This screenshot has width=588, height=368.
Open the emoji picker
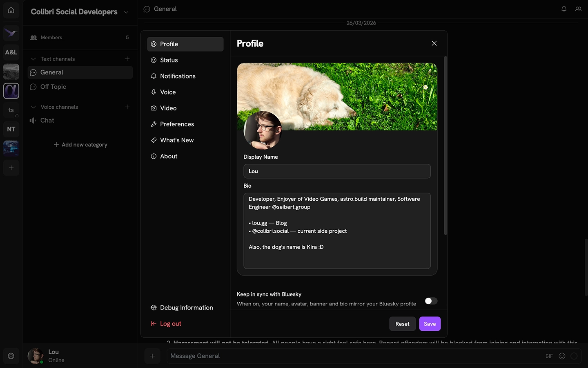pyautogui.click(x=562, y=356)
